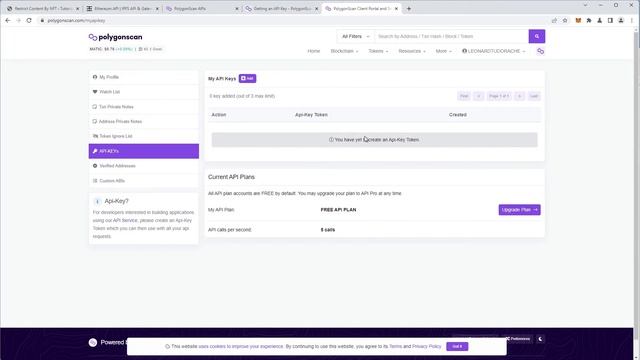Screen dimensions: 640x360
Task: Switch to Restrict Content By NFT tab
Action: click(43, 9)
